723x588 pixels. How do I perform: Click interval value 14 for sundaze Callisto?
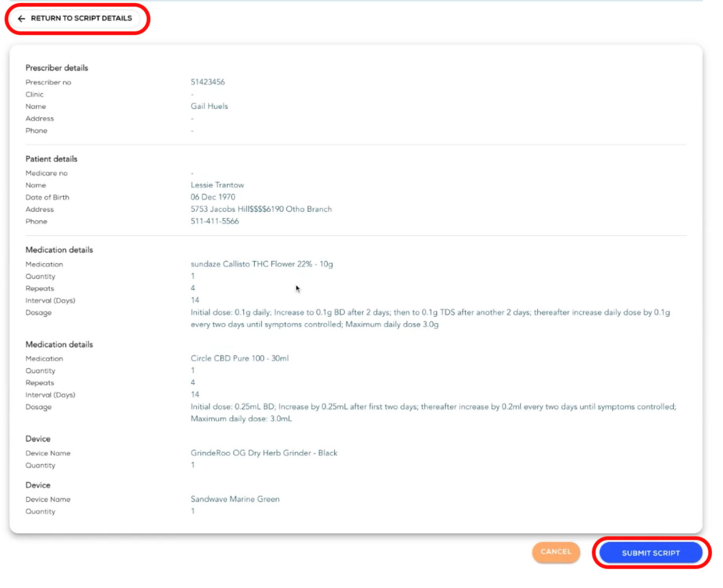point(195,300)
